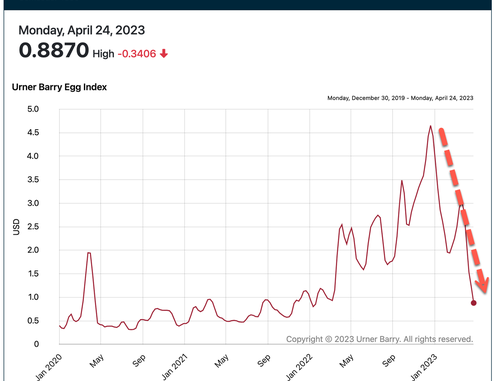500x381 pixels.
Task: Click the 5.0 y-axis label
Action: [x=33, y=109]
